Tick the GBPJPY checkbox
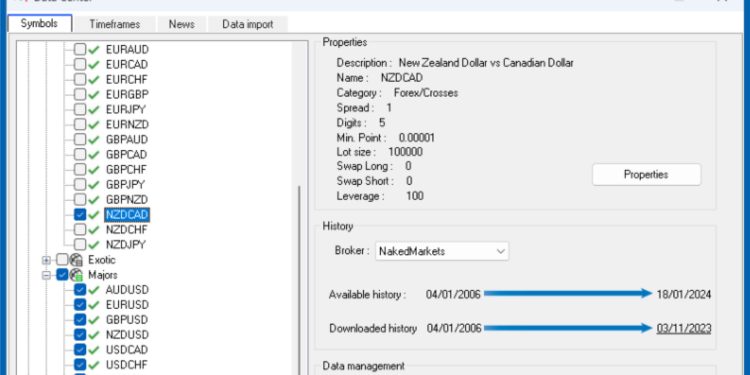This screenshot has height=375, width=750. 80,185
